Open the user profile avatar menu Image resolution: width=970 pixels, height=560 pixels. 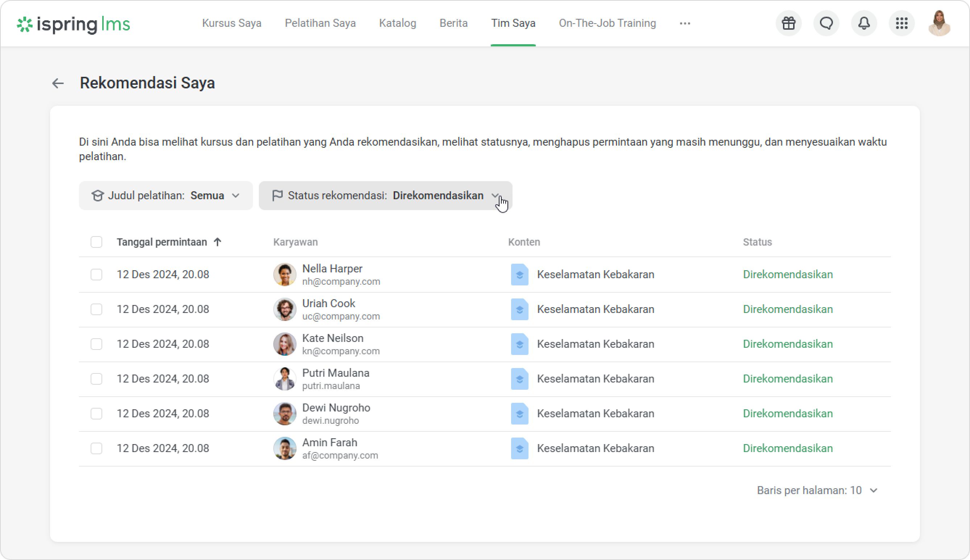coord(939,24)
